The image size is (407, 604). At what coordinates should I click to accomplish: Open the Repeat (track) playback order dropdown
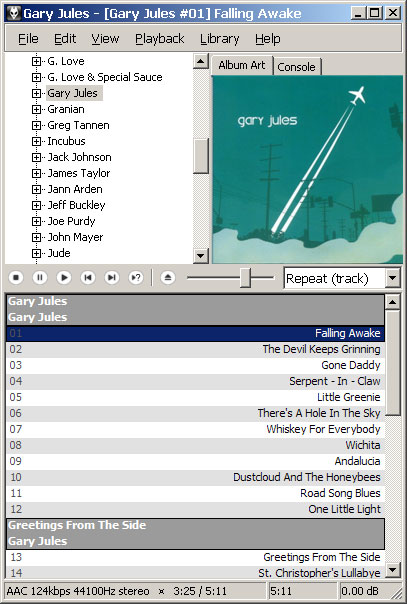pos(392,278)
